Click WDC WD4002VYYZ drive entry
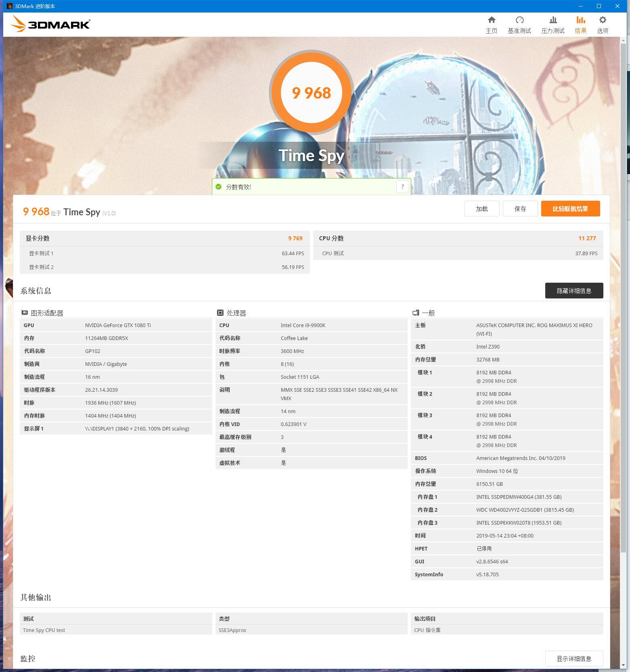Viewport: 630px width, 672px height. pyautogui.click(x=525, y=510)
